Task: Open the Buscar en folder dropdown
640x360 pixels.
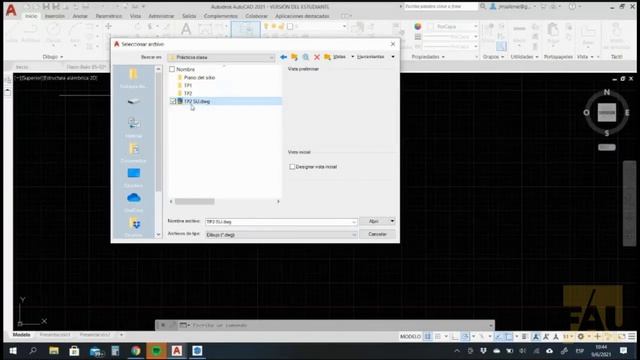Action: 221,58
